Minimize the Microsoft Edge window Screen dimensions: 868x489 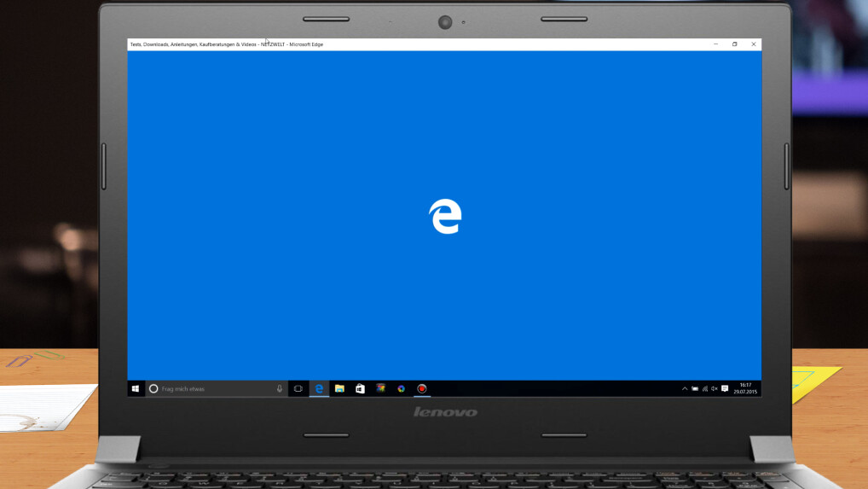click(715, 44)
